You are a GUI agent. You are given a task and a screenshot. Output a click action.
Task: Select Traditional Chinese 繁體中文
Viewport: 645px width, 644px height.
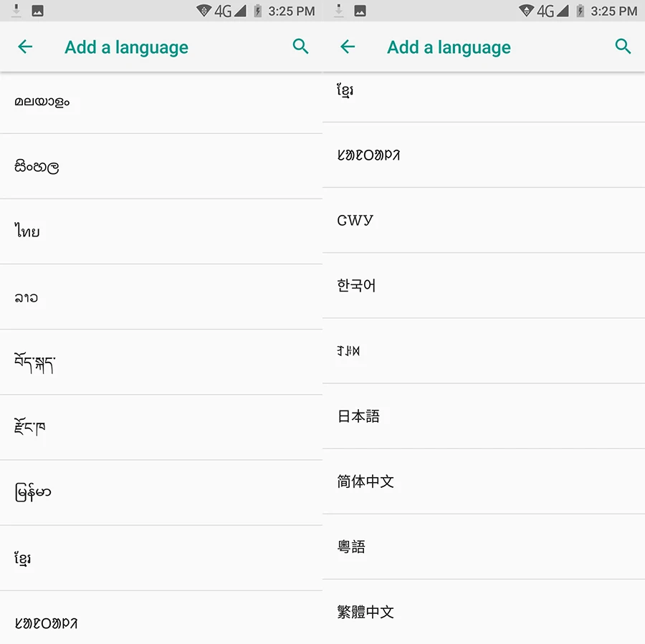(x=484, y=612)
